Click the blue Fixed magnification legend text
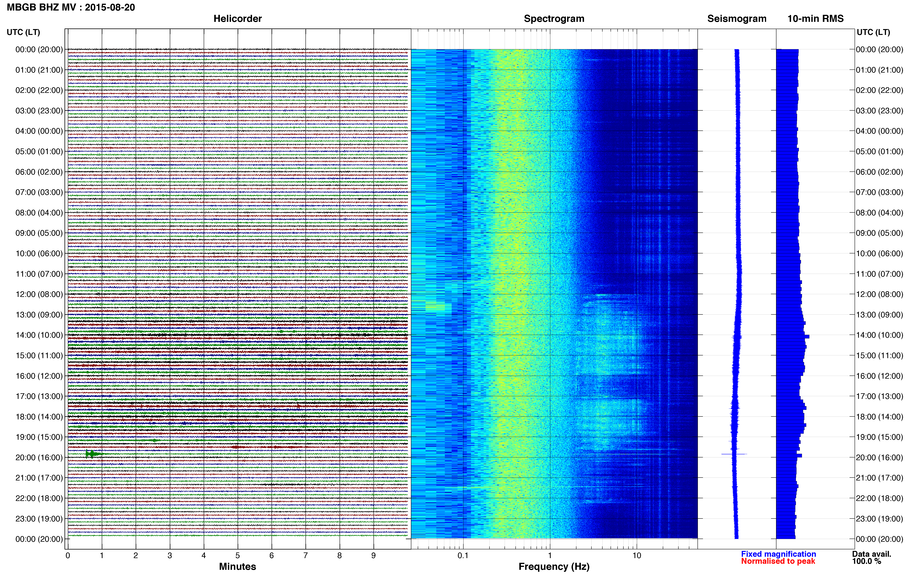 778,554
